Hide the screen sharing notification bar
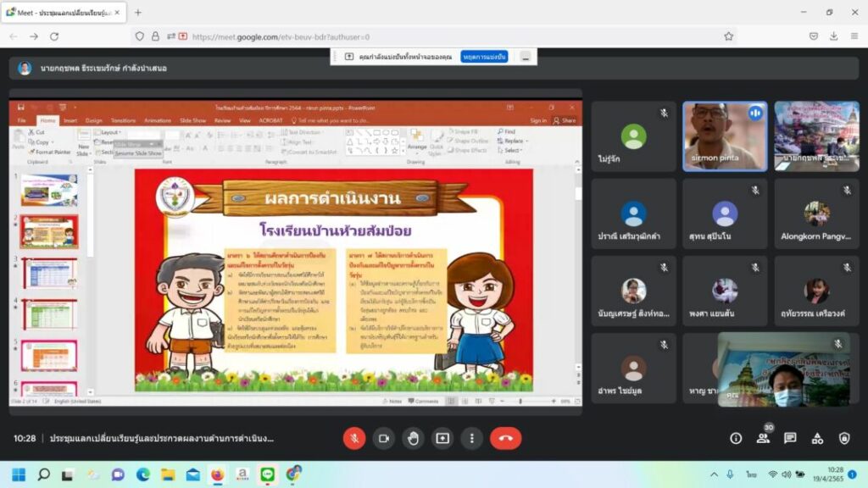Image resolution: width=868 pixels, height=488 pixels. pos(526,57)
